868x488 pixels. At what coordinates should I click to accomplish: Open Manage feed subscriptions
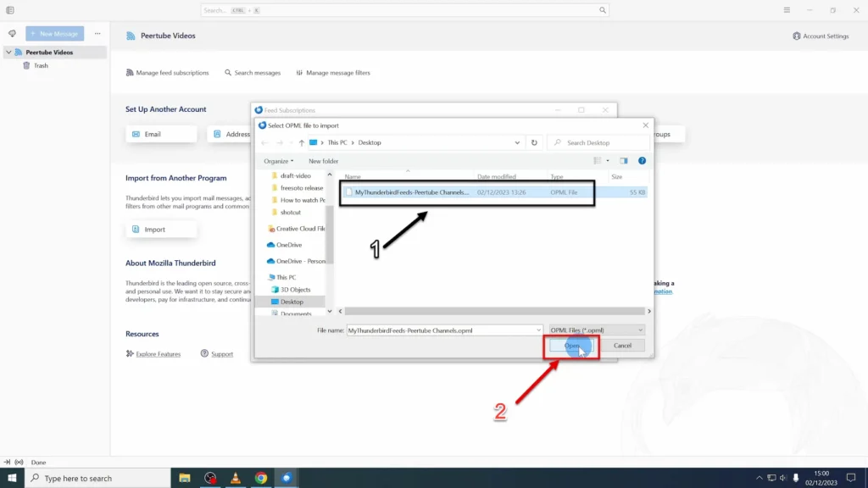point(167,73)
